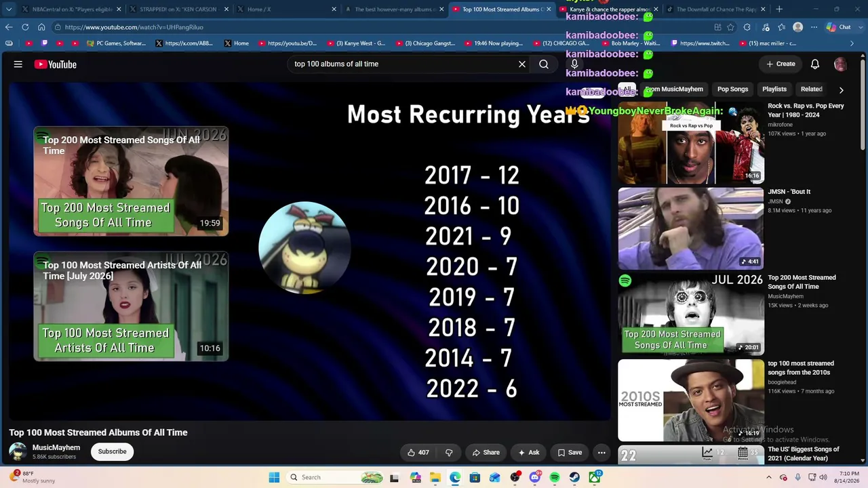868x488 pixels.
Task: Open the weather widget showing 88°F
Action: tap(33, 477)
